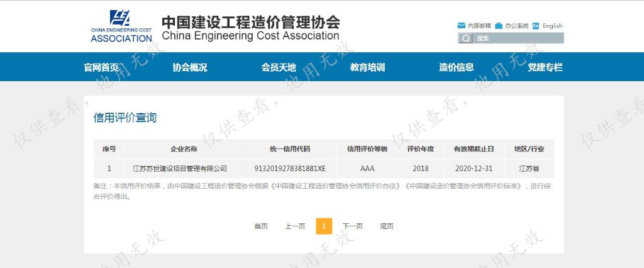Select credit code 9132019278381881XE
The width and height of the screenshot is (644, 268).
(290, 169)
